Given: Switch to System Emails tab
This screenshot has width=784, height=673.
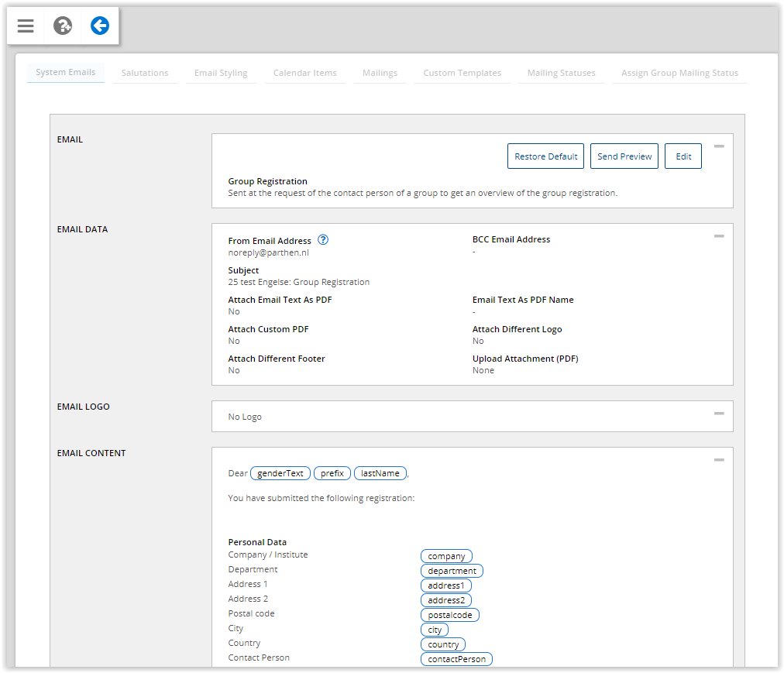Looking at the screenshot, I should 66,73.
